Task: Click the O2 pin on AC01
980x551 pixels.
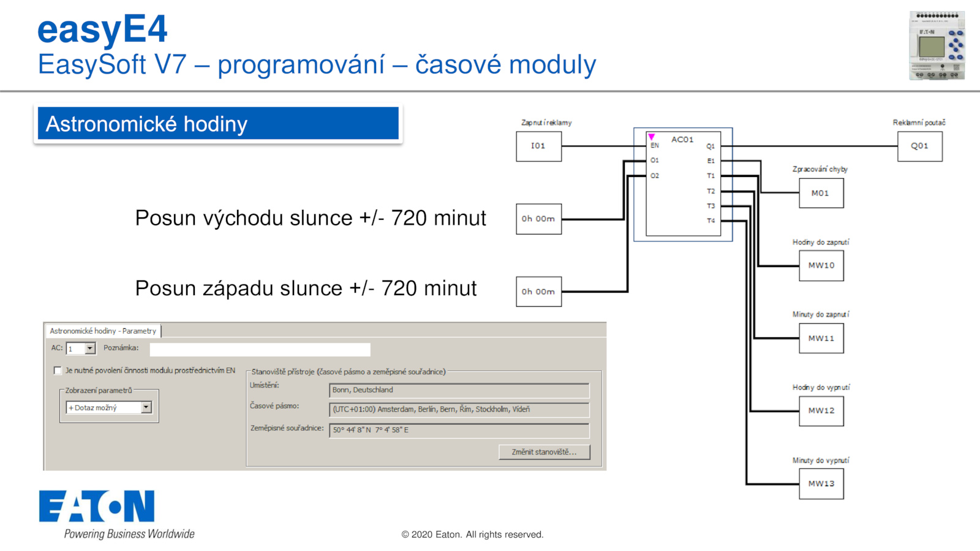Action: (655, 176)
